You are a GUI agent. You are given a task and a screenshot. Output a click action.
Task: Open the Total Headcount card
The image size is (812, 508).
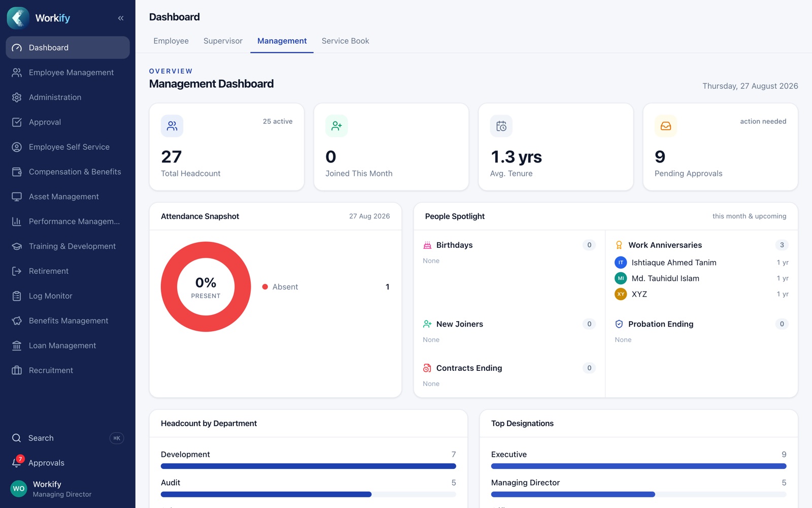227,147
